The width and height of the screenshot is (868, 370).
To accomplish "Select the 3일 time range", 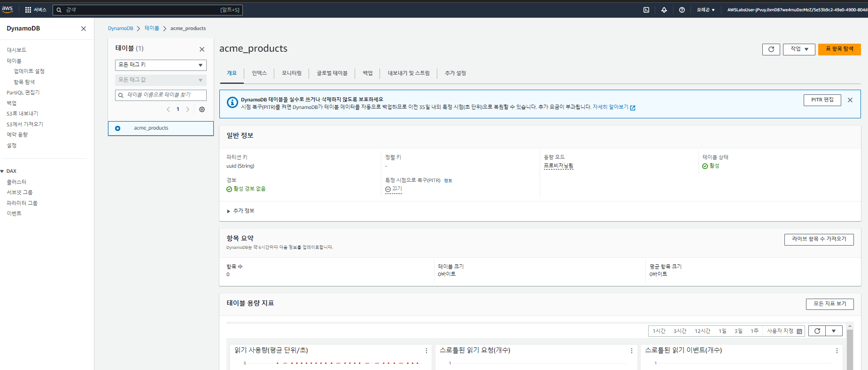I will tap(738, 331).
